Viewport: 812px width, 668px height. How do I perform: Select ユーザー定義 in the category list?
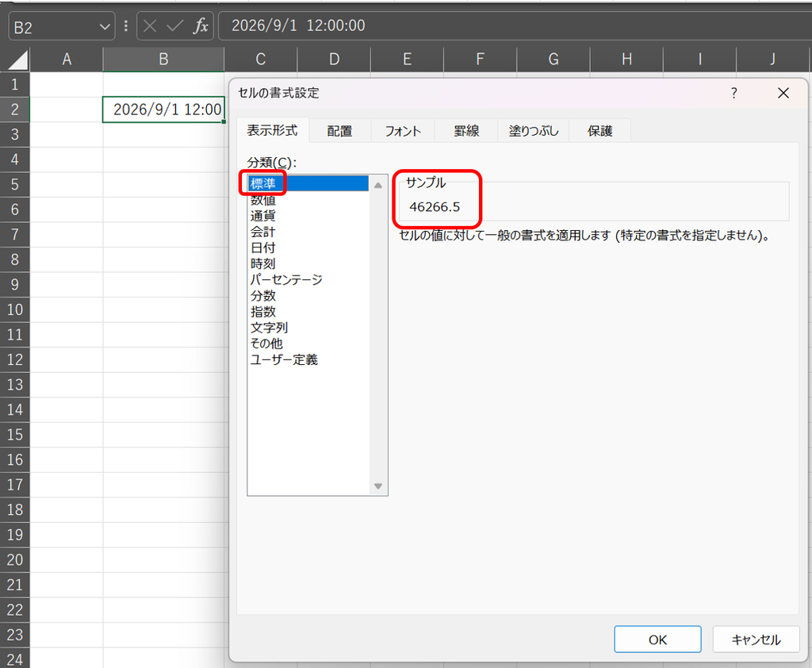tap(308, 359)
